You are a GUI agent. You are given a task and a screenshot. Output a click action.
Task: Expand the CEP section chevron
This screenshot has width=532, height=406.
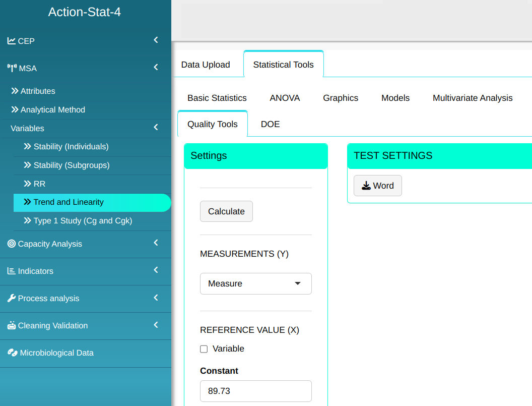tap(156, 40)
